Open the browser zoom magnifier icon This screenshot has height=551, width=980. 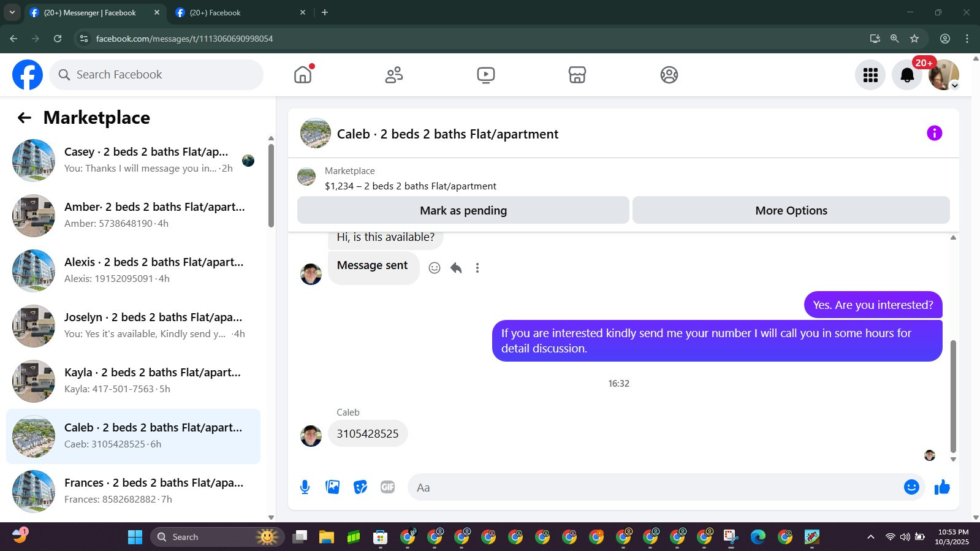(x=895, y=39)
